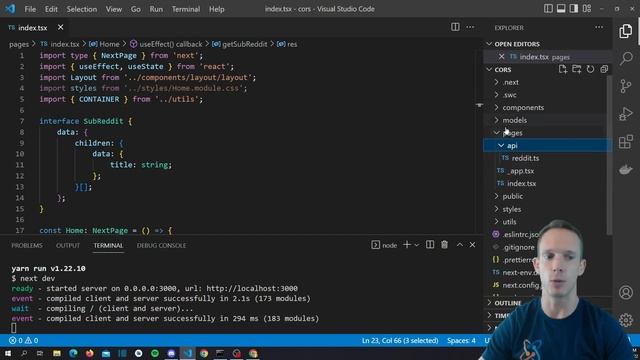Click errors and warnings status item
The height and width of the screenshot is (360, 640).
point(24,340)
